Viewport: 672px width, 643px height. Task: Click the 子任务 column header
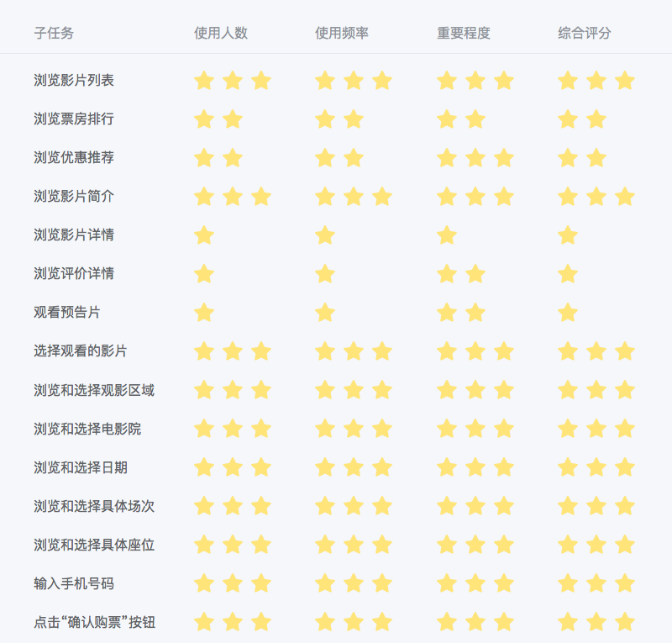(54, 33)
